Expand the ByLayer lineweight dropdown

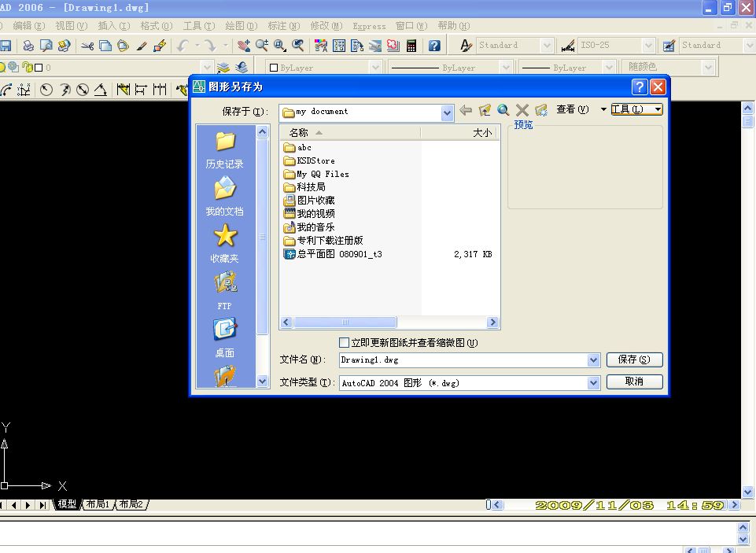point(609,68)
